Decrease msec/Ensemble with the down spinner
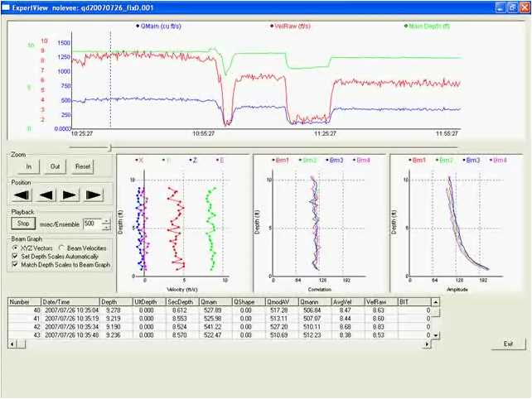The width and height of the screenshot is (532, 399). [105, 226]
